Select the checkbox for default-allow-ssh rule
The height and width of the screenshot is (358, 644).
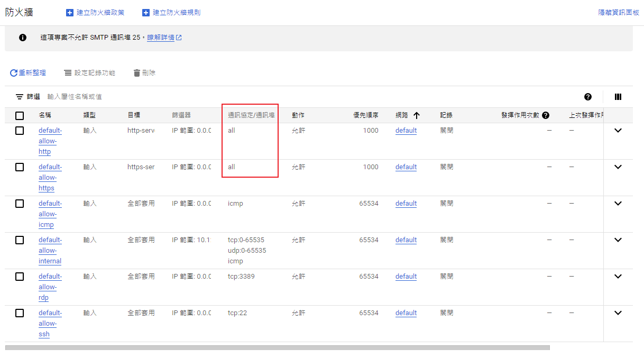click(x=20, y=313)
